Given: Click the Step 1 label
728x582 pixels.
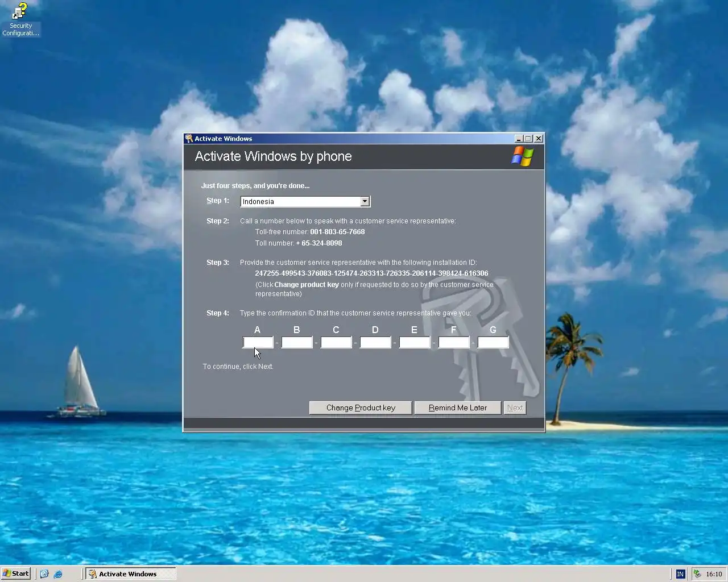Looking at the screenshot, I should click(x=218, y=201).
